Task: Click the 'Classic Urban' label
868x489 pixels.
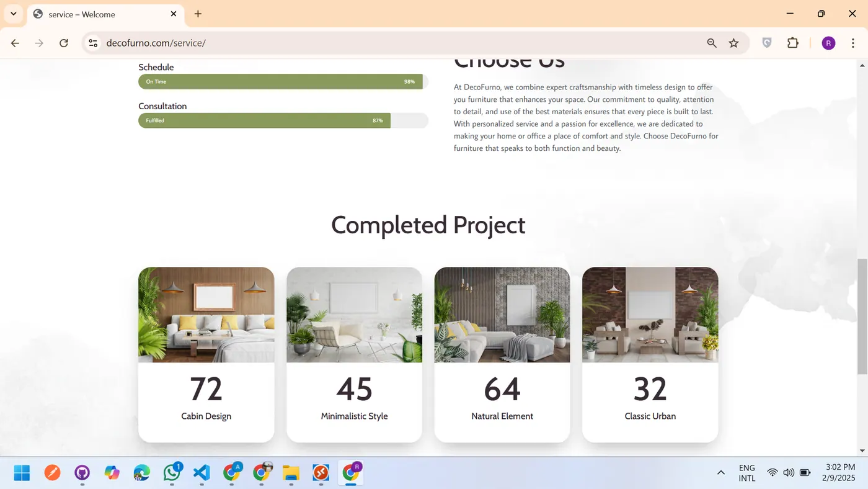Action: 650,416
